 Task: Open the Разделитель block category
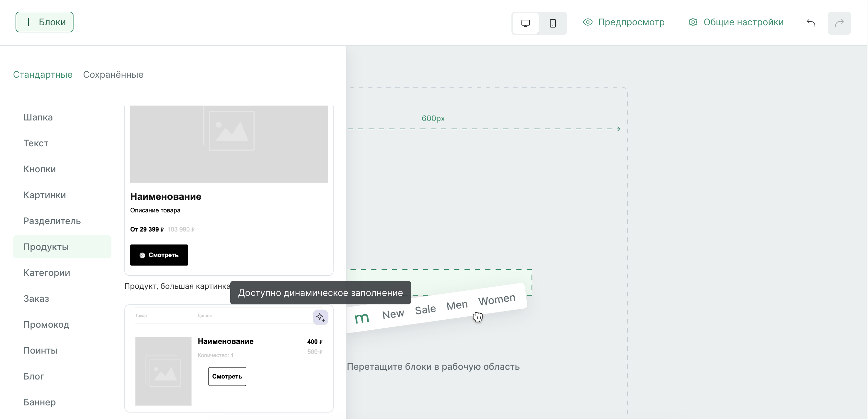point(62,221)
